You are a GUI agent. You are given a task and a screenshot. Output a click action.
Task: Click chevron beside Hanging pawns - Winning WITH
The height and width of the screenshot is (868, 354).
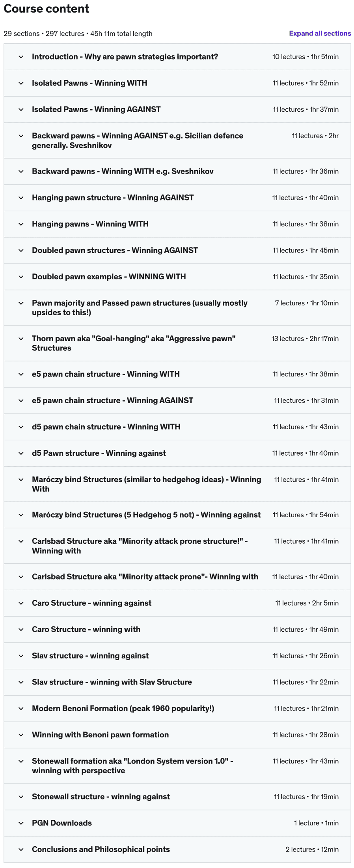tap(21, 224)
